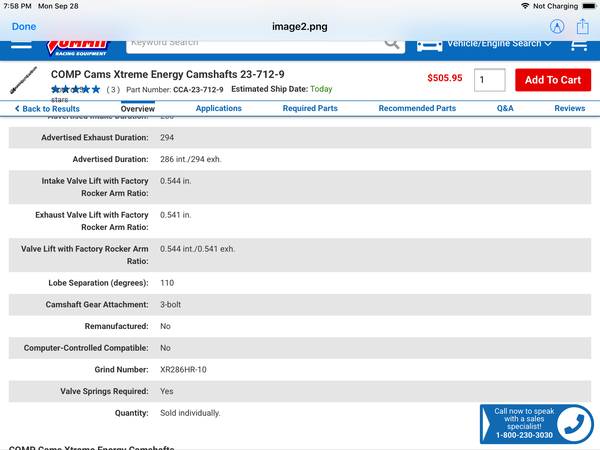The width and height of the screenshot is (600, 450).
Task: Select the Overview tab
Action: pos(138,109)
